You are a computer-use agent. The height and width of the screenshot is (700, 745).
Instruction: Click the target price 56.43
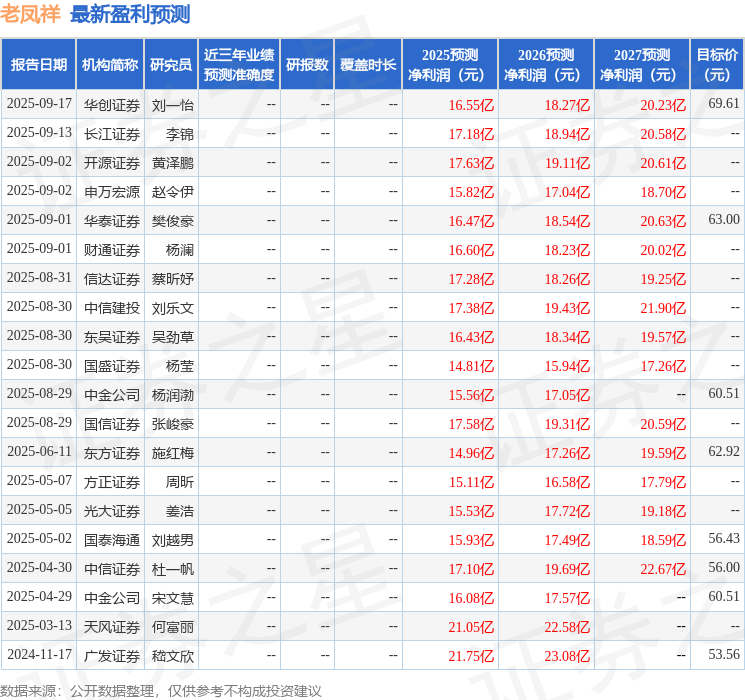724,538
